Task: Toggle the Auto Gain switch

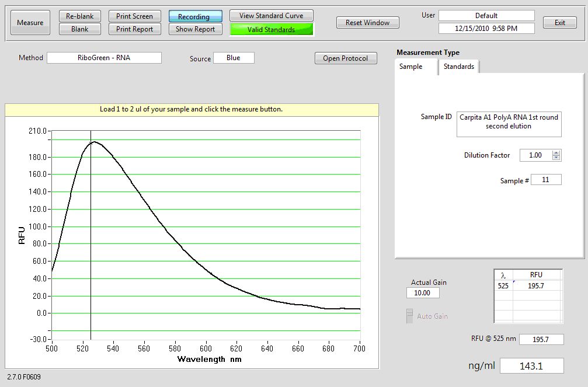Action: pyautogui.click(x=410, y=316)
